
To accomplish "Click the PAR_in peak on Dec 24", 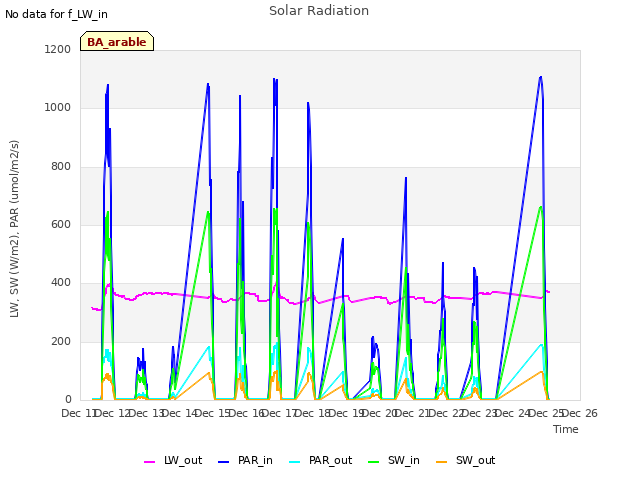I will (541, 77).
